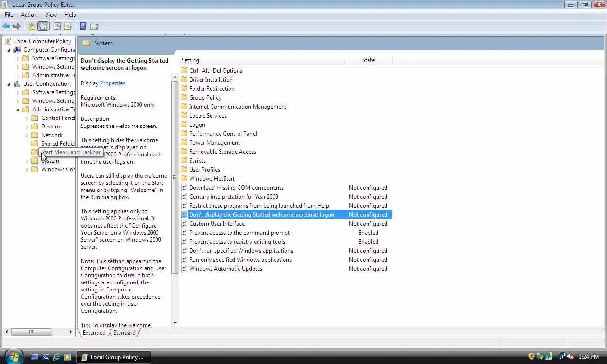
Task: Select Start Menu and Taskbar tree item
Action: (x=71, y=152)
